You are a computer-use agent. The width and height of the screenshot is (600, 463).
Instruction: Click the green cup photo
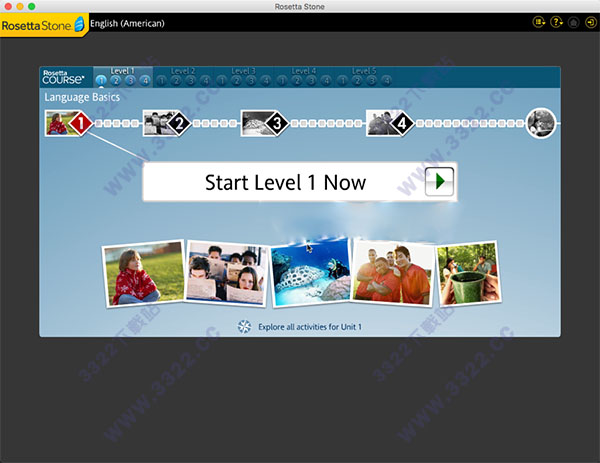468,273
